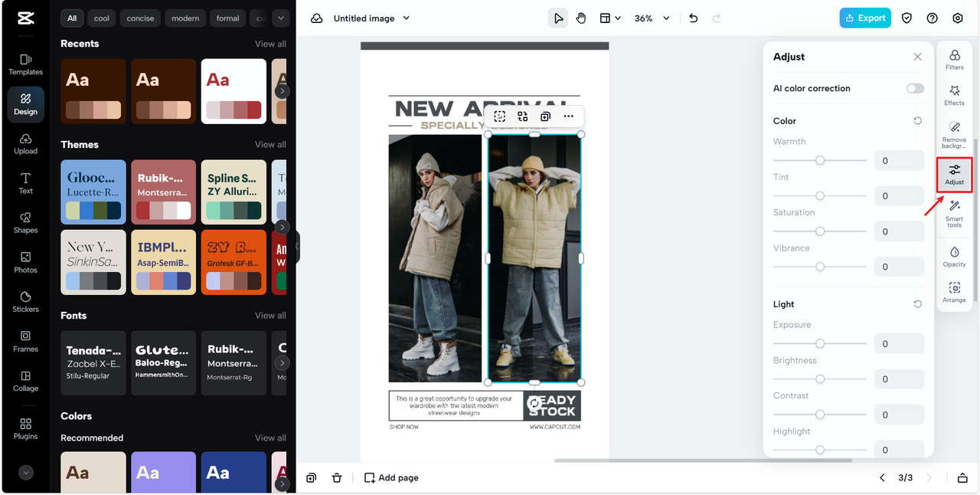Viewport: 980px width, 495px height.
Task: Click the CapCut logo icon
Action: click(25, 18)
